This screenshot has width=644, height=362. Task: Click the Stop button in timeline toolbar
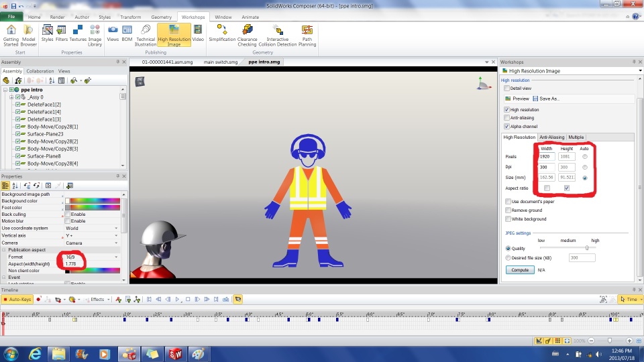[188, 300]
